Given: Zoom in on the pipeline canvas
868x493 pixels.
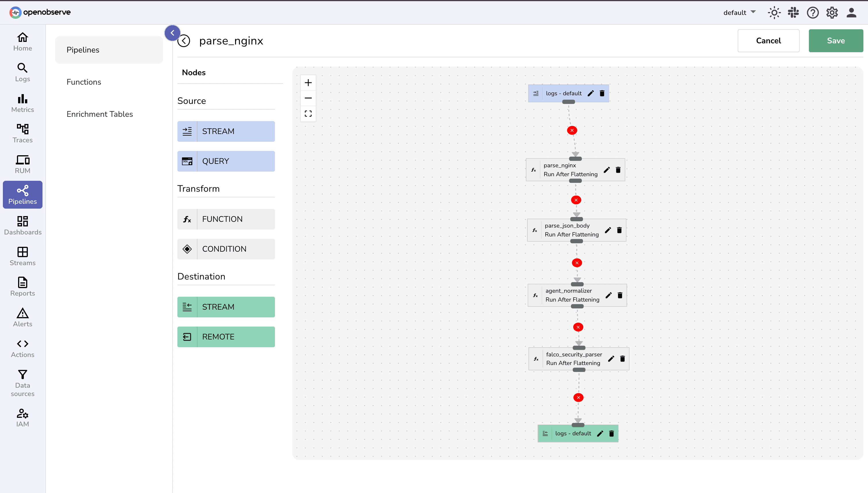Looking at the screenshot, I should pyautogui.click(x=308, y=82).
